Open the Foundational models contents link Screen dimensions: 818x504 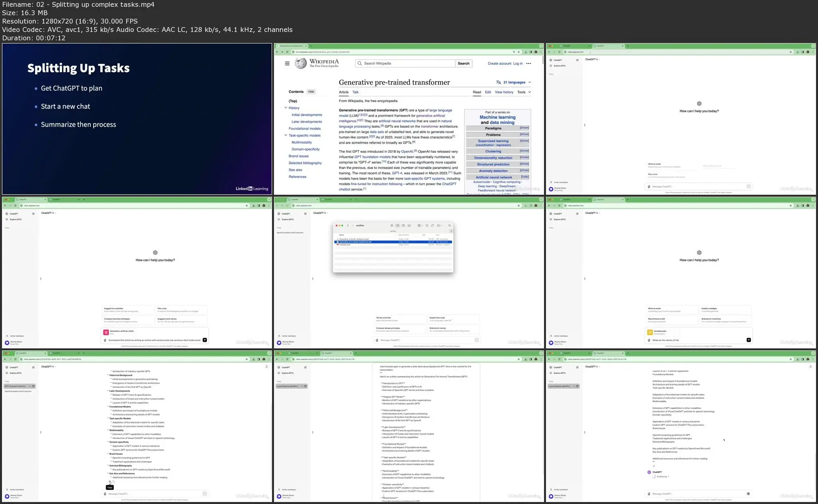click(304, 128)
